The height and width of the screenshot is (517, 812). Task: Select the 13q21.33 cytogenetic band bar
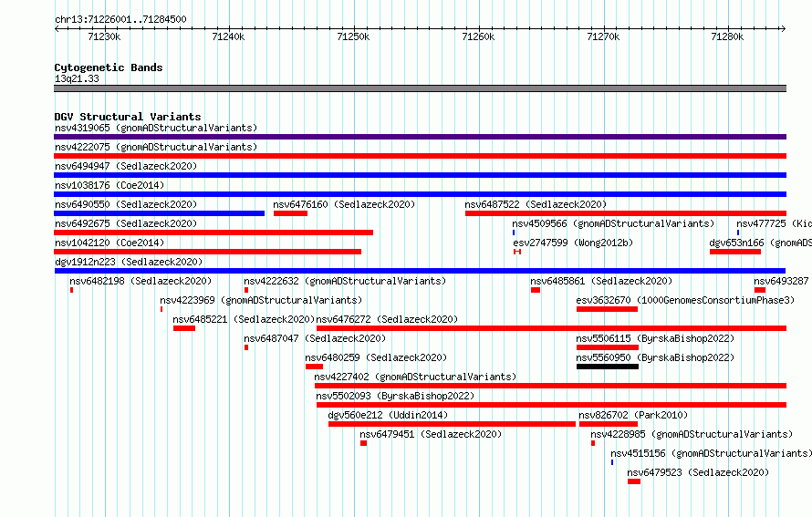(x=420, y=88)
